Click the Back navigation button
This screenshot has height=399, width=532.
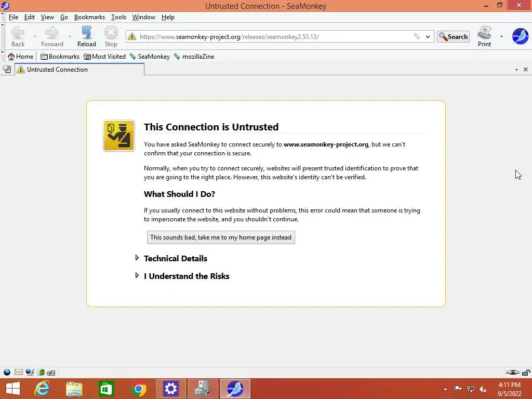coord(18,36)
